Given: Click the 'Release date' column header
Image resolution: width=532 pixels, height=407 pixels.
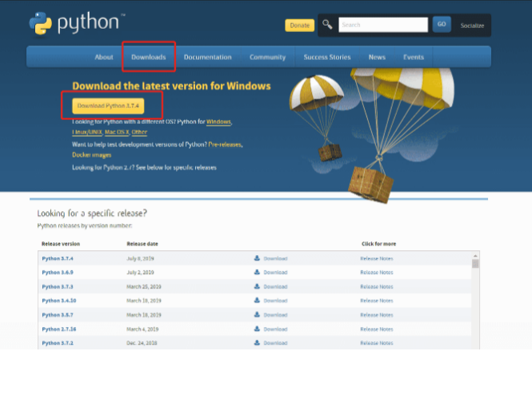Looking at the screenshot, I should 142,244.
